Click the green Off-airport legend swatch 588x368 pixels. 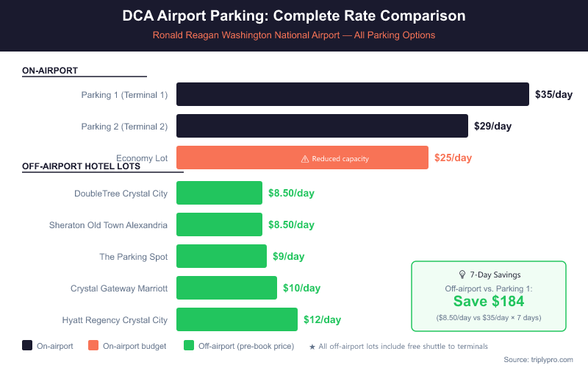(x=189, y=345)
